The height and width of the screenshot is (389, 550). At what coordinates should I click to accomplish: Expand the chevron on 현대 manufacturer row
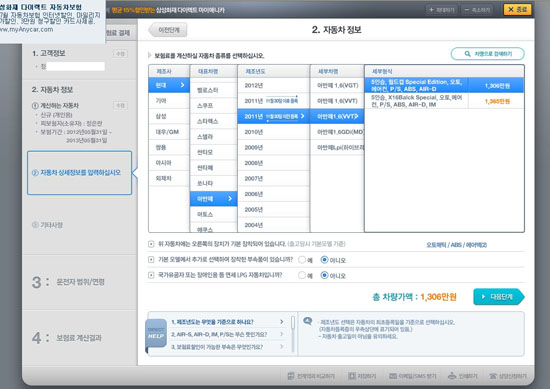point(182,85)
